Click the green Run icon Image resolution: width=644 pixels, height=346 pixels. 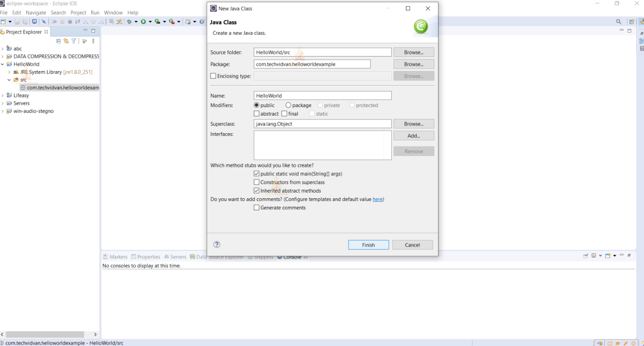pos(143,22)
